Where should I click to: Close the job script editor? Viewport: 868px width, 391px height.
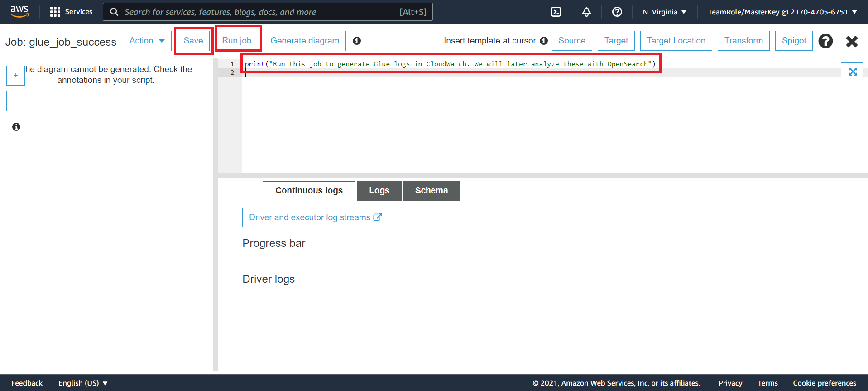[x=852, y=41]
